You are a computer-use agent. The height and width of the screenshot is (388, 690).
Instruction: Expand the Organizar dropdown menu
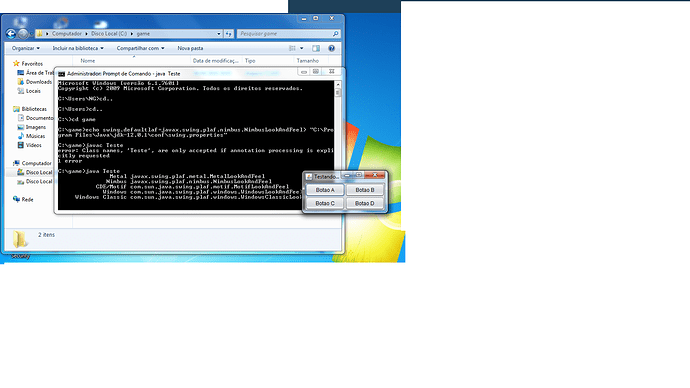click(26, 48)
